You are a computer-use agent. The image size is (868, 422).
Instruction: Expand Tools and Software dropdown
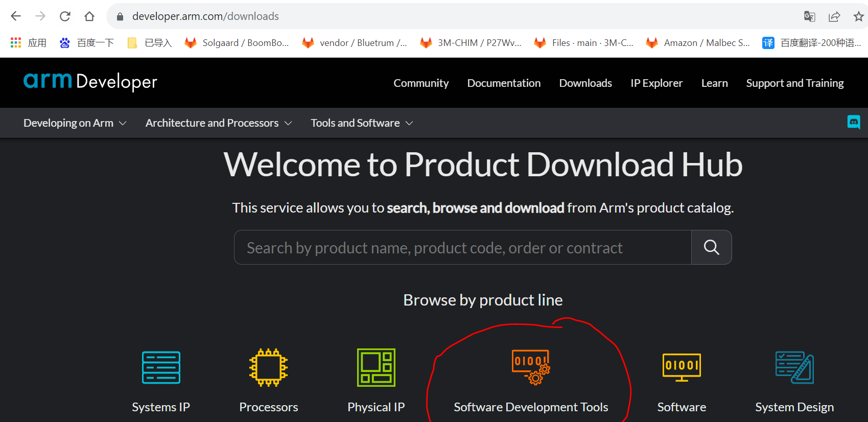tap(362, 123)
